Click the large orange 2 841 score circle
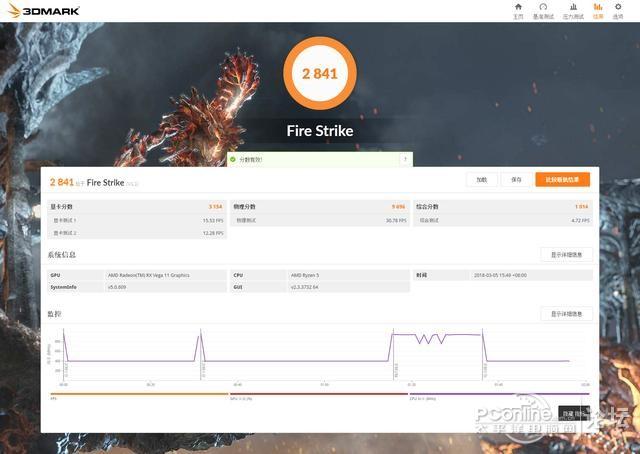The image size is (640, 454). 320,73
